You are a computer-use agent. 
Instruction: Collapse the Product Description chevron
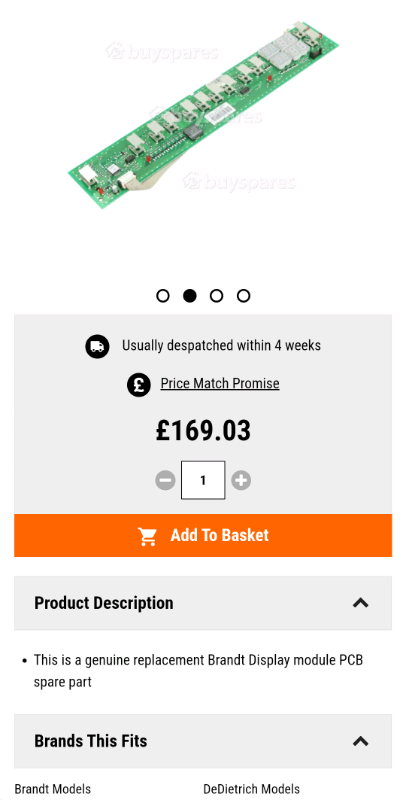[x=361, y=603]
